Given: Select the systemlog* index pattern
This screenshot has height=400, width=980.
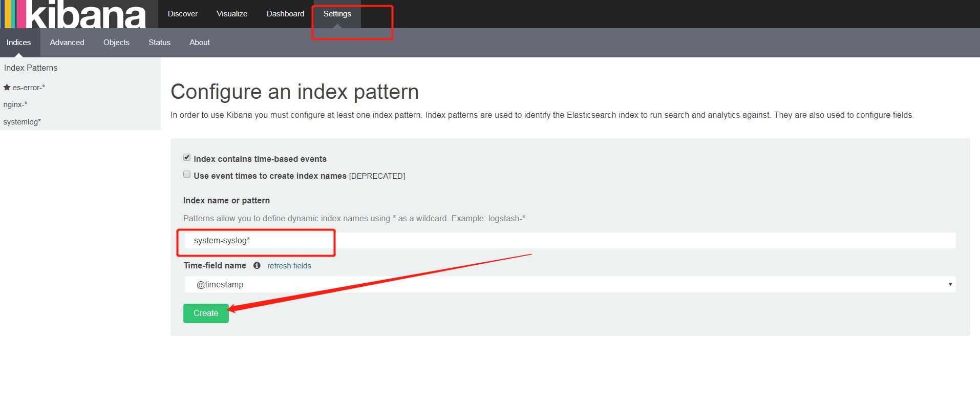Looking at the screenshot, I should [22, 122].
